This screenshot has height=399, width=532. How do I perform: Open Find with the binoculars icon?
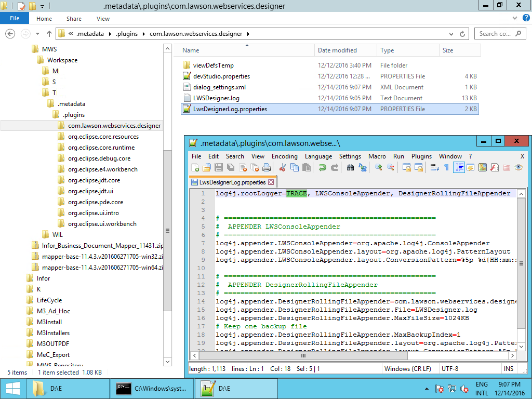[350, 167]
